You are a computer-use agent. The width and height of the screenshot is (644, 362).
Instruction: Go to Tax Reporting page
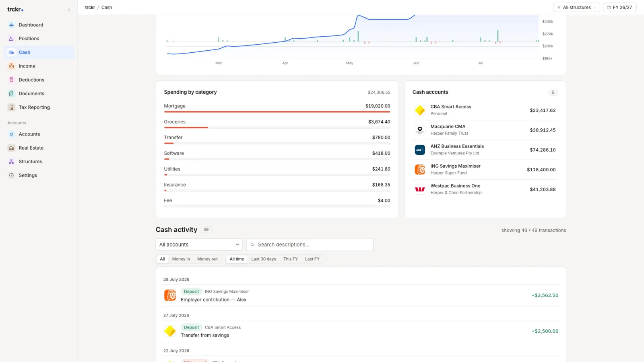pyautogui.click(x=39, y=107)
